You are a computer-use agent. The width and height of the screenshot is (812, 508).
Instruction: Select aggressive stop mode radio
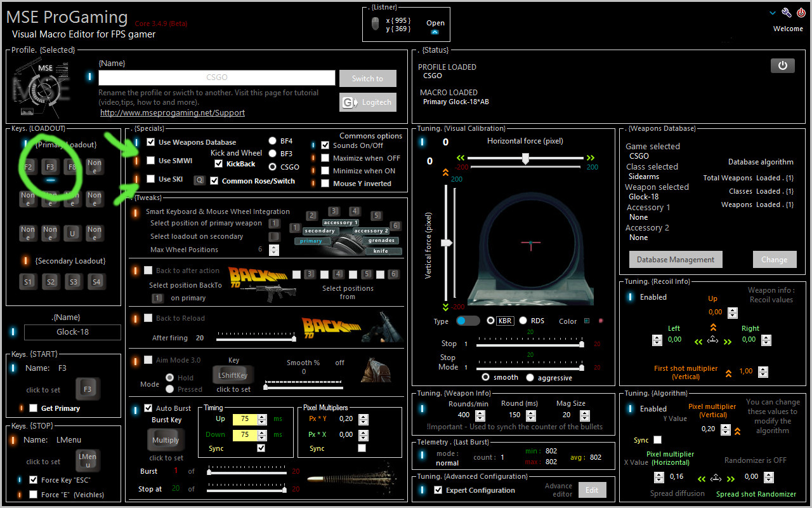tap(531, 378)
